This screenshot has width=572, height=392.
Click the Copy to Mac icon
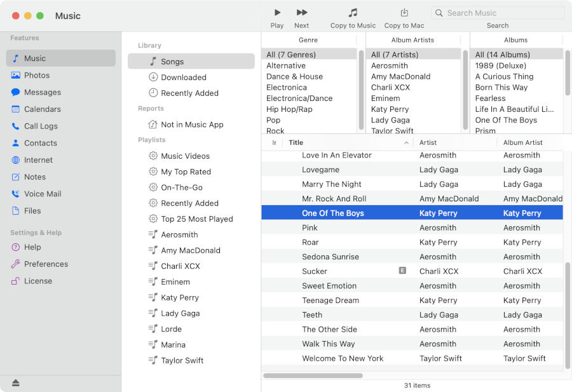point(404,13)
